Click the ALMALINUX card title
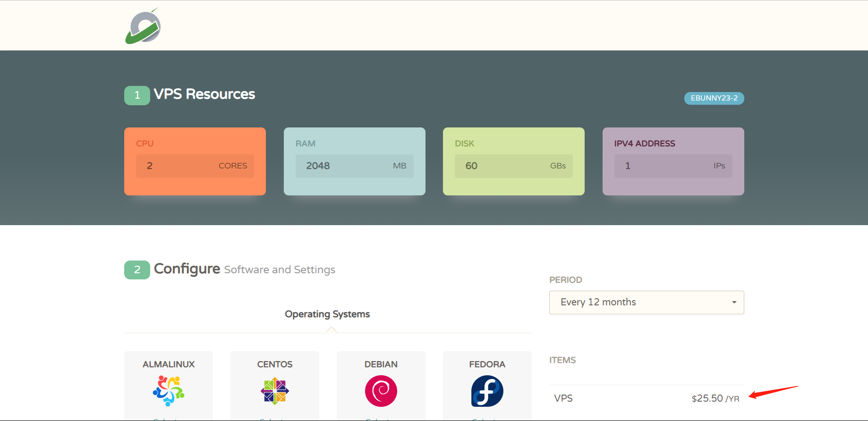Viewport: 868px width, 421px height. [169, 364]
